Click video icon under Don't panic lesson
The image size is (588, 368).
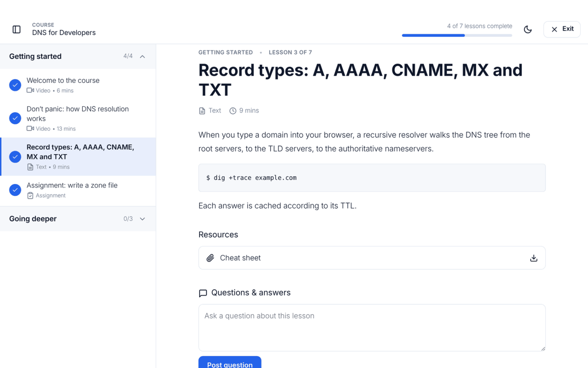(x=30, y=129)
